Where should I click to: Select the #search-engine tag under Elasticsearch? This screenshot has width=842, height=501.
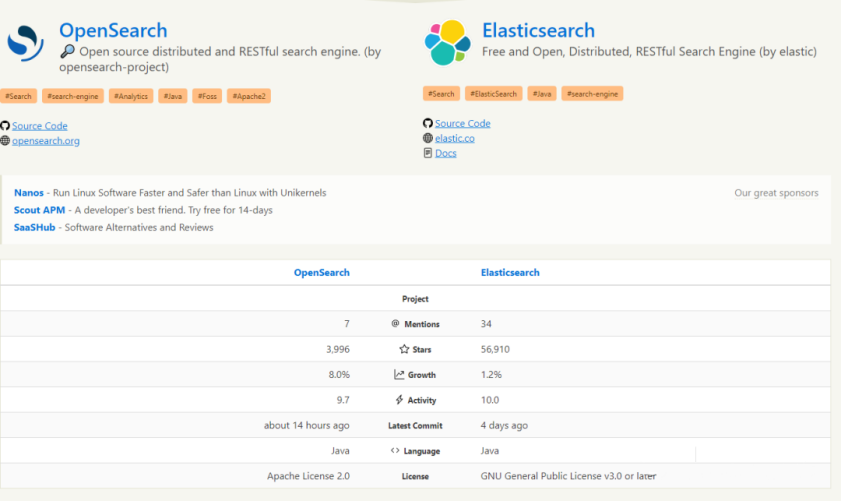tap(592, 93)
